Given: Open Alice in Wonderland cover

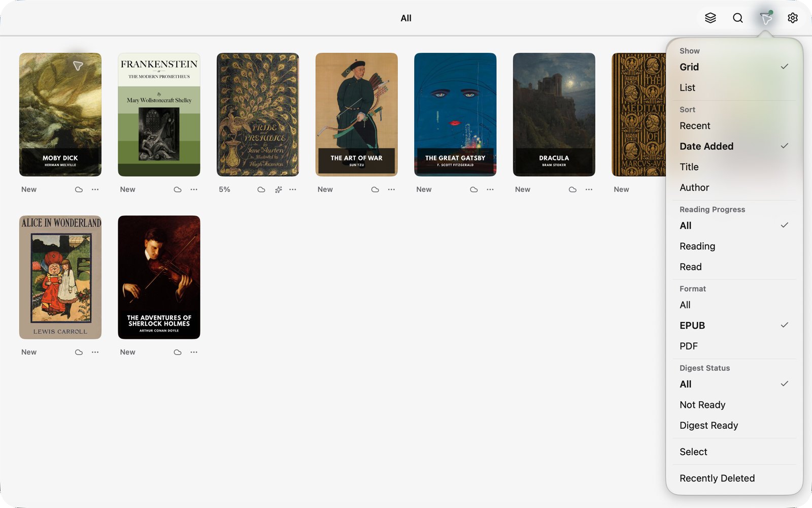Looking at the screenshot, I should [x=60, y=277].
